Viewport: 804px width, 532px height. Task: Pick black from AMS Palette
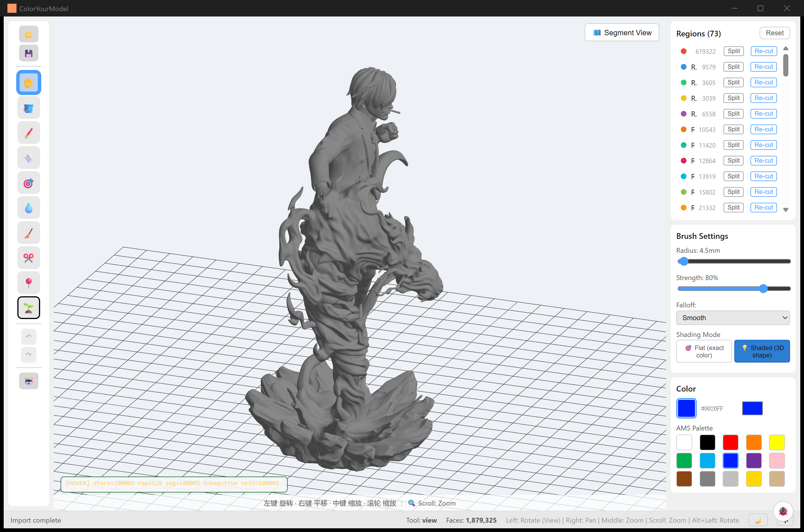click(x=707, y=442)
